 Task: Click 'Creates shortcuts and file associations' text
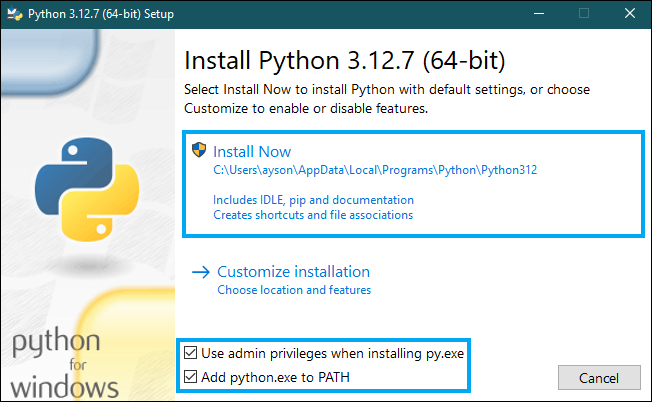[313, 215]
